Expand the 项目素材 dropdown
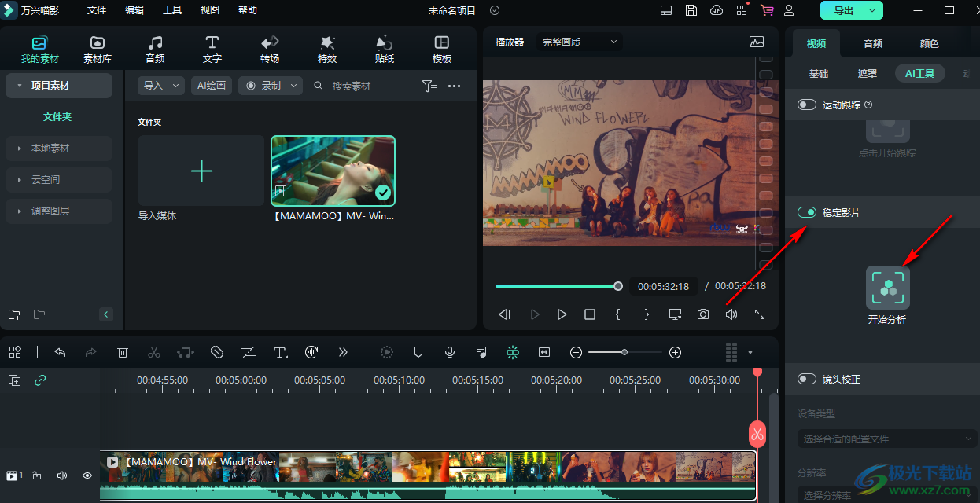This screenshot has height=503, width=980. [59, 86]
